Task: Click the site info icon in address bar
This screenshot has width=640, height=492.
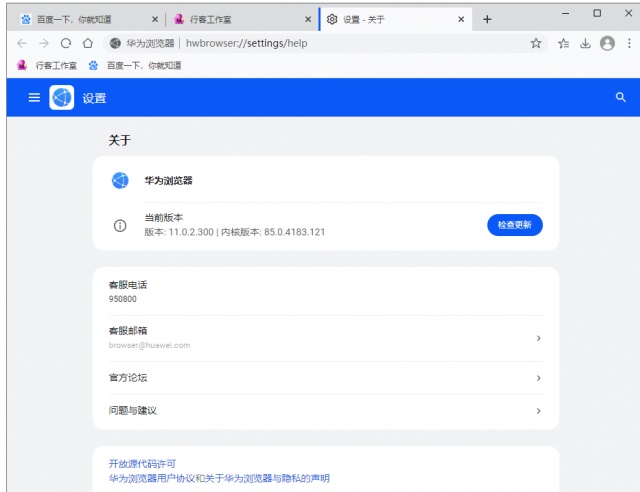Action: coord(116,43)
